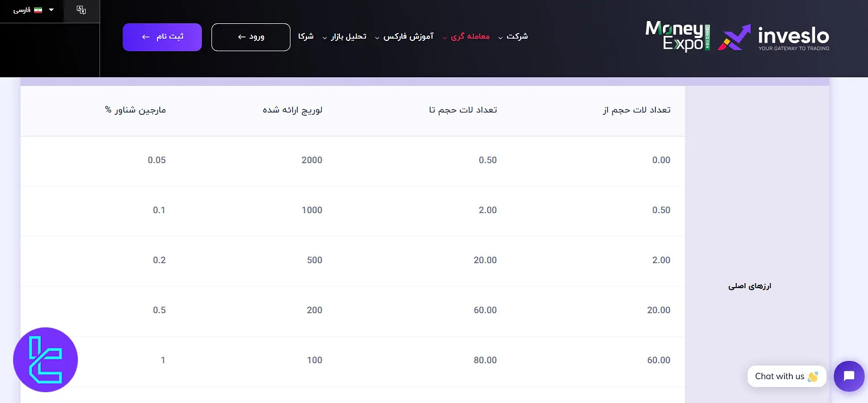868x403 pixels.
Task: Click the ارزهای اصلی sidebar label
Action: pyautogui.click(x=750, y=286)
